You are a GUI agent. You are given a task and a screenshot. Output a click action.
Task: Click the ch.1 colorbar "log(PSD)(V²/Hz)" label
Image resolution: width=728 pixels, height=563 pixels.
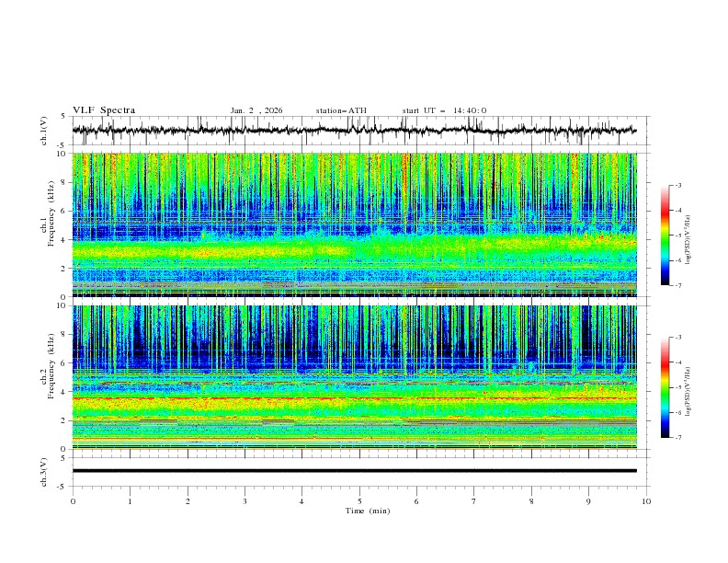coord(688,240)
